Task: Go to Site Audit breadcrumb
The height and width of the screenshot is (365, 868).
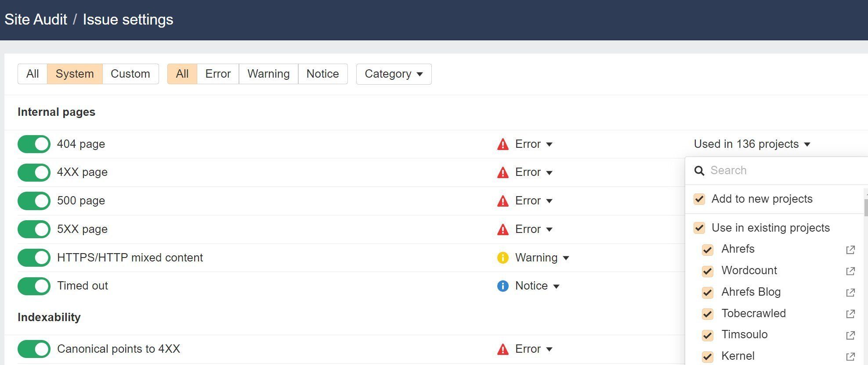Action: coord(36,20)
